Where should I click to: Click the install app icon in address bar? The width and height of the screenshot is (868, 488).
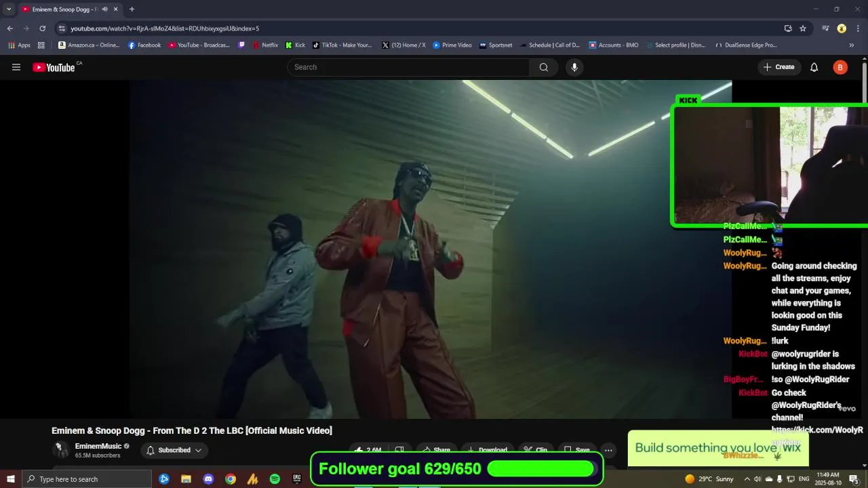pos(788,28)
